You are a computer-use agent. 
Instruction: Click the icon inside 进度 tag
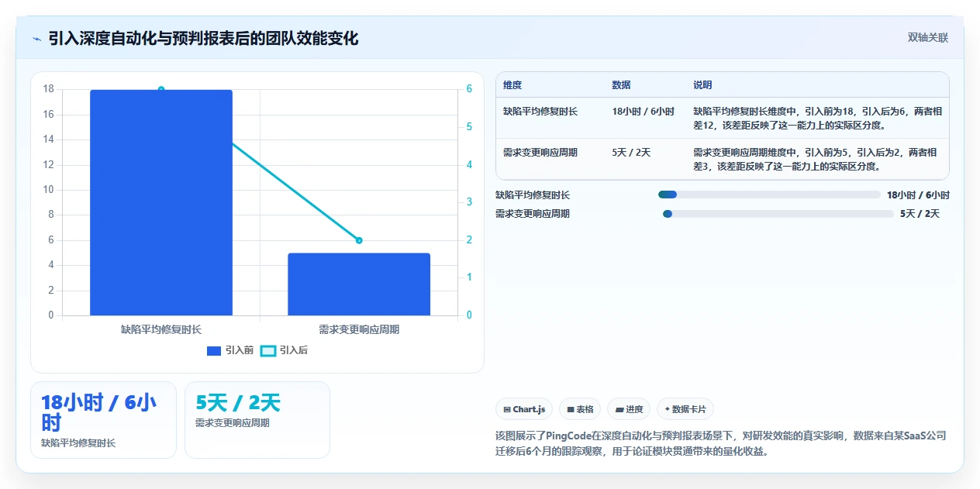(619, 409)
